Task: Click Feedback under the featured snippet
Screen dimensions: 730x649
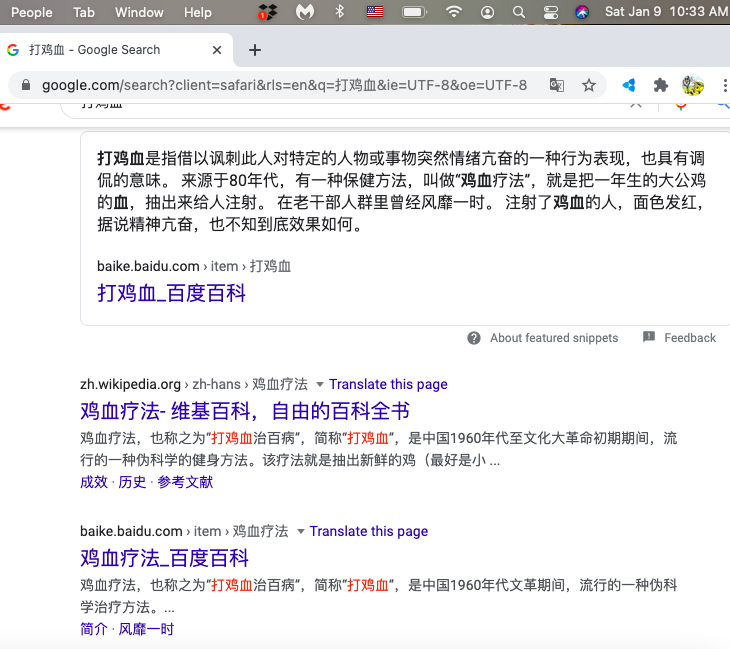Action: [x=690, y=338]
